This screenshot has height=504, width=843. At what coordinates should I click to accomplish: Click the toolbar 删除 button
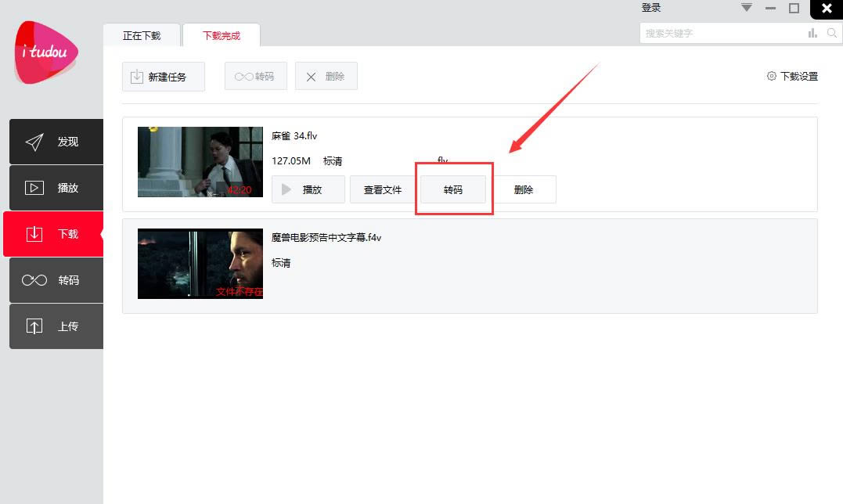coord(326,76)
